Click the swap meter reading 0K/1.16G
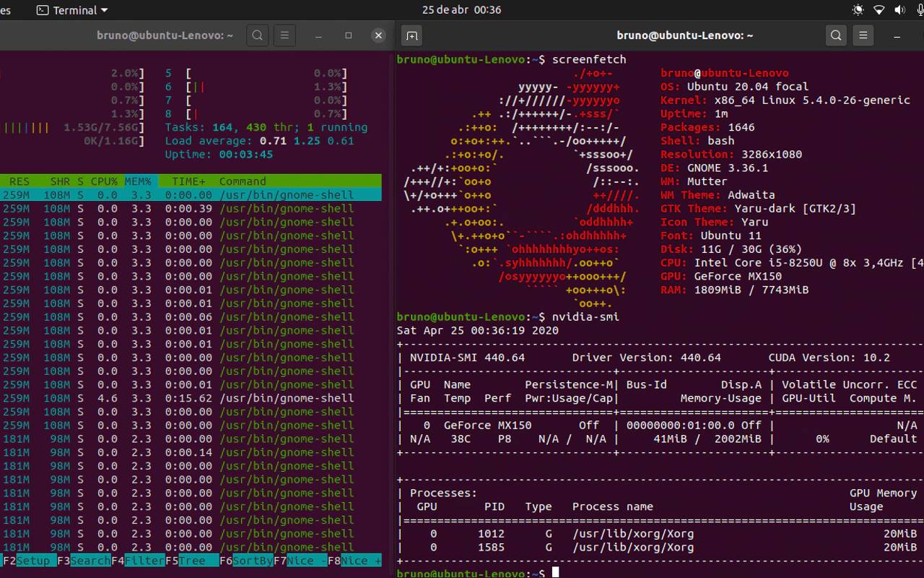924x578 pixels. coord(72,141)
